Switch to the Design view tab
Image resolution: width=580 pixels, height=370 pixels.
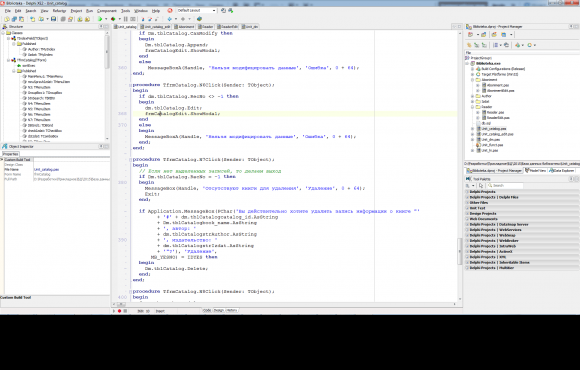[219, 310]
